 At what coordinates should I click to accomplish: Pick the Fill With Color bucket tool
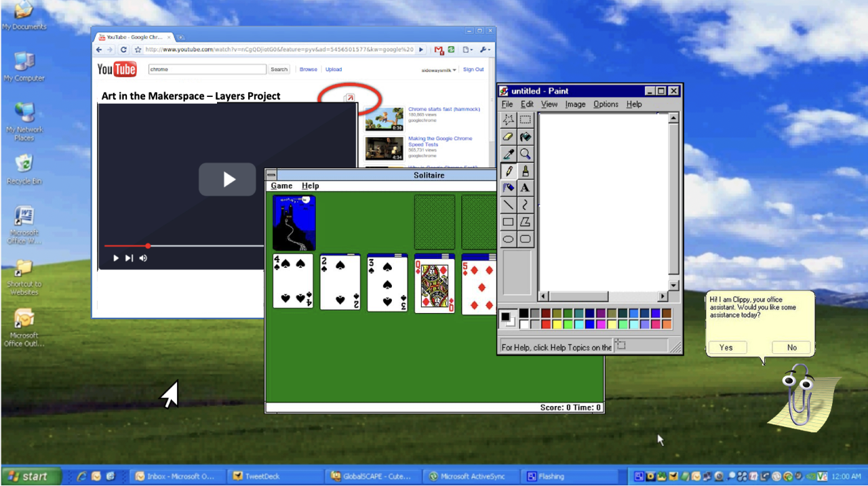[x=526, y=136]
